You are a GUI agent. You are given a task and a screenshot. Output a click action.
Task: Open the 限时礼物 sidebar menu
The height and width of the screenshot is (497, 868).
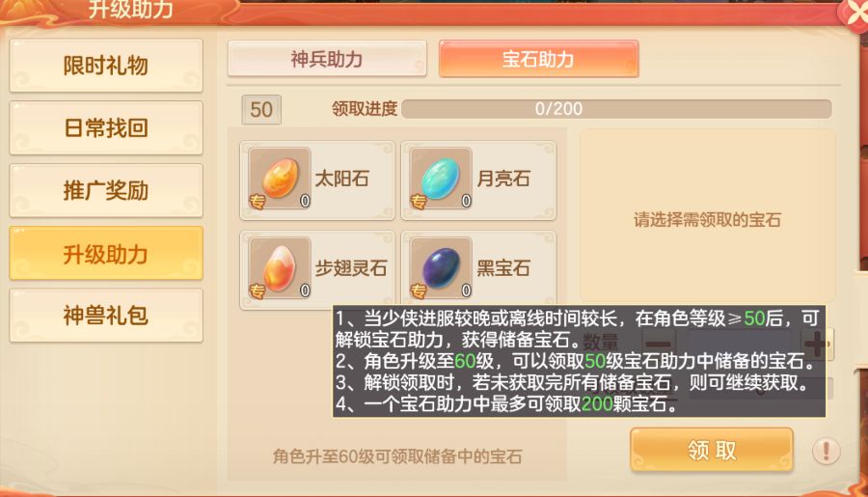tap(106, 66)
